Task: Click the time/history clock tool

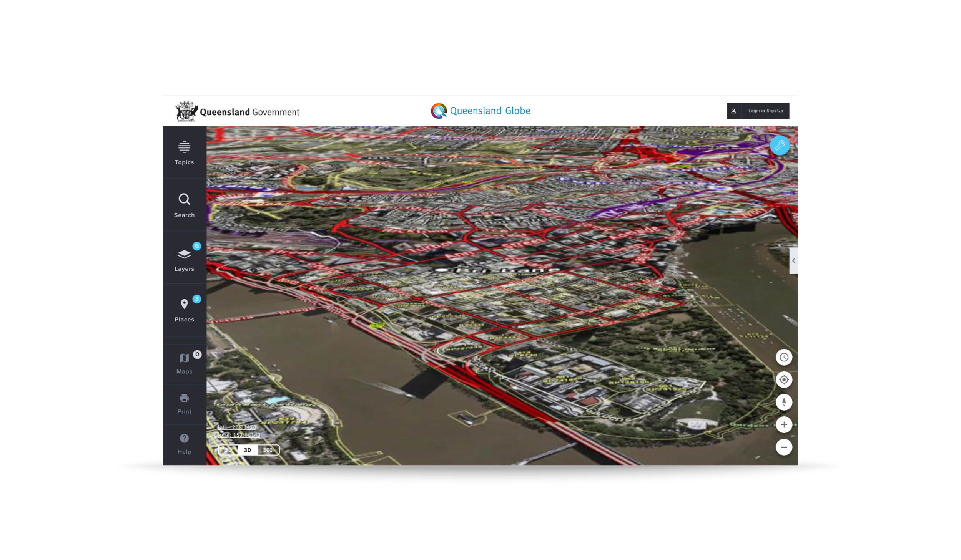Action: coord(784,357)
